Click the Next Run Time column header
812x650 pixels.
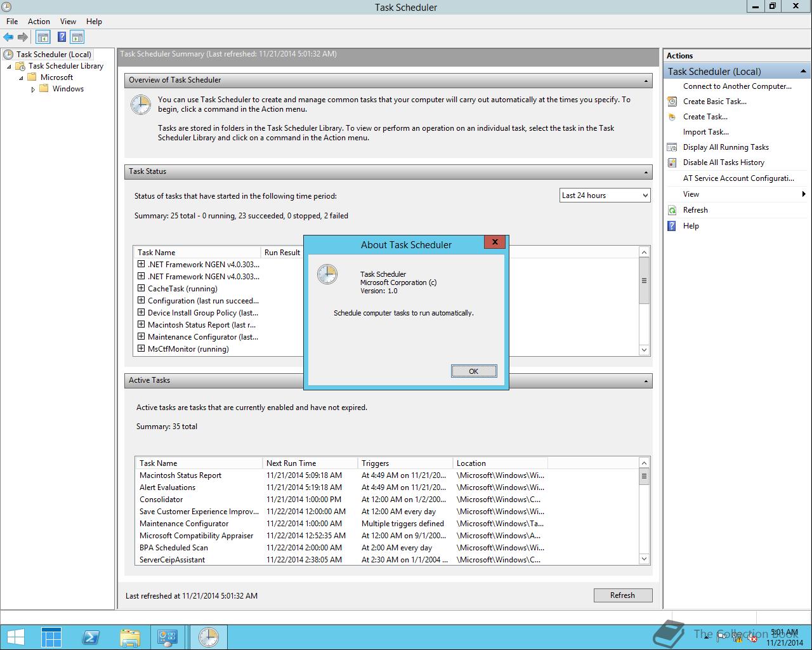point(310,463)
